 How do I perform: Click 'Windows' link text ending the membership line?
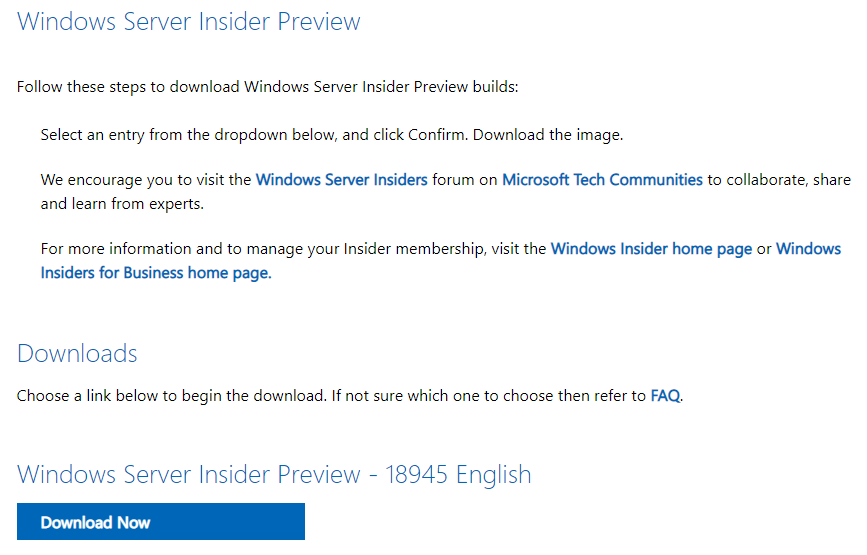click(x=808, y=249)
